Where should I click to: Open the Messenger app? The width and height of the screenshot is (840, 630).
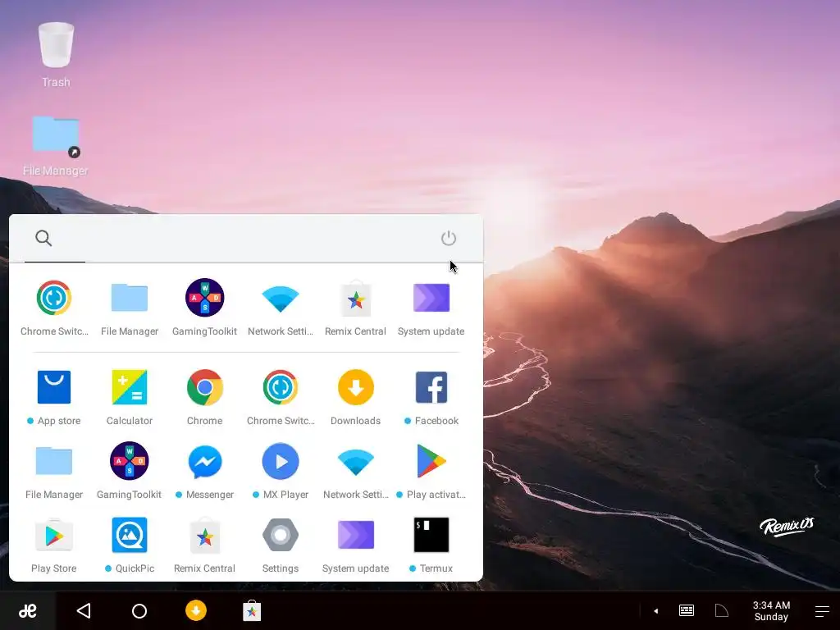coord(204,470)
